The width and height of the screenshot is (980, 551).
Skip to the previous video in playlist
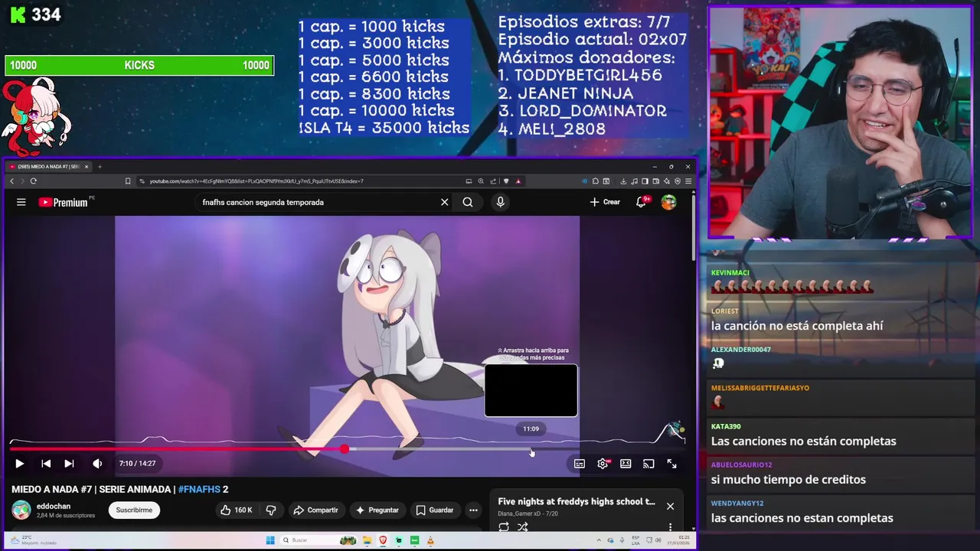46,463
